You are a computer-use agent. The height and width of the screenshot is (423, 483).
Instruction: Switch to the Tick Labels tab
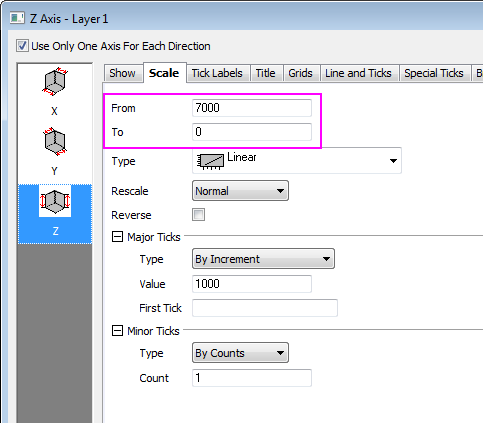tap(217, 73)
